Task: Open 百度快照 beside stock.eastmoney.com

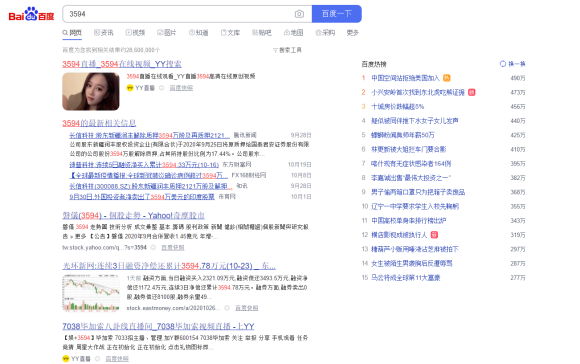Action: 247,308
